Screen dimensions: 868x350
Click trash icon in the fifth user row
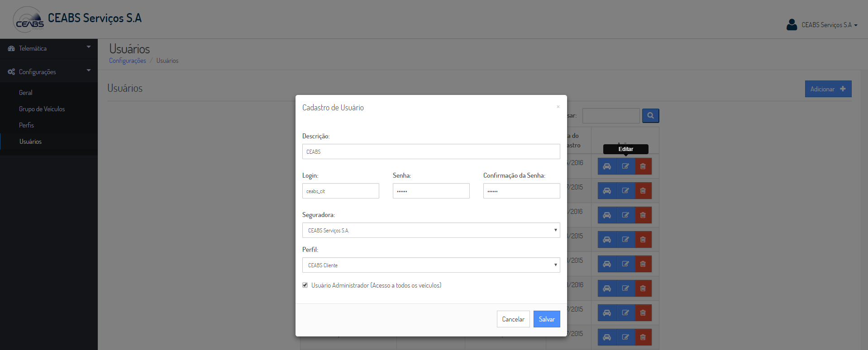[x=643, y=264]
